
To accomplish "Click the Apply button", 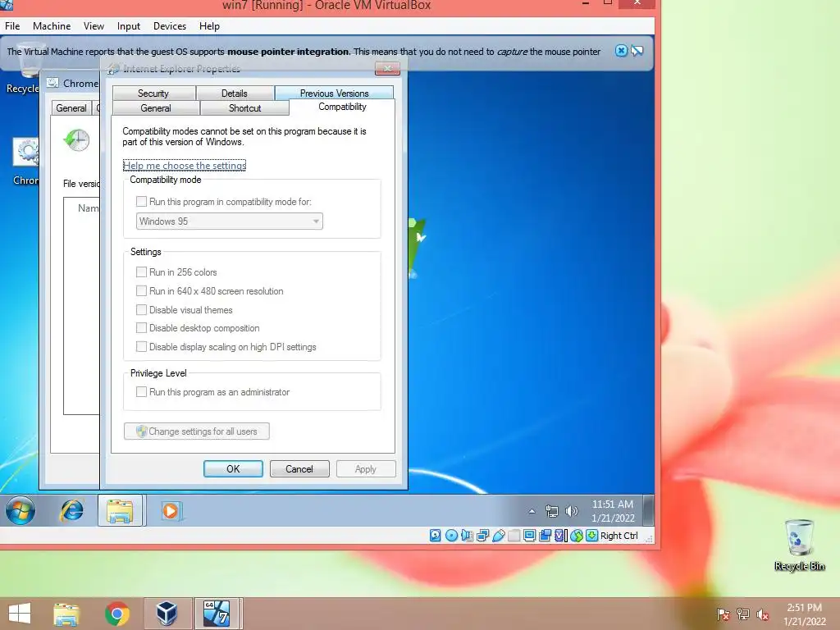I will click(x=366, y=468).
